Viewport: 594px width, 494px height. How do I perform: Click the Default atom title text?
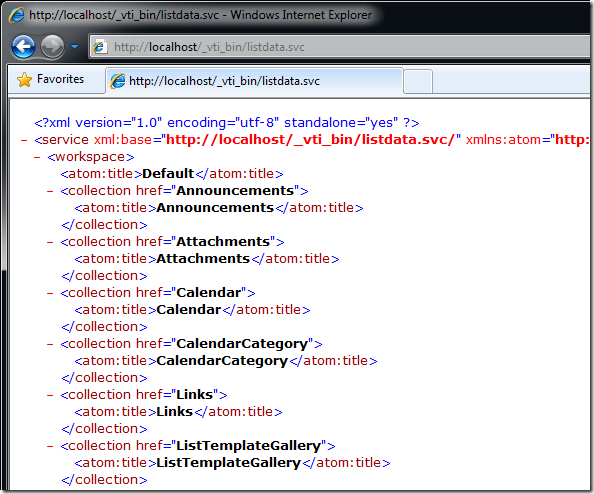(168, 174)
